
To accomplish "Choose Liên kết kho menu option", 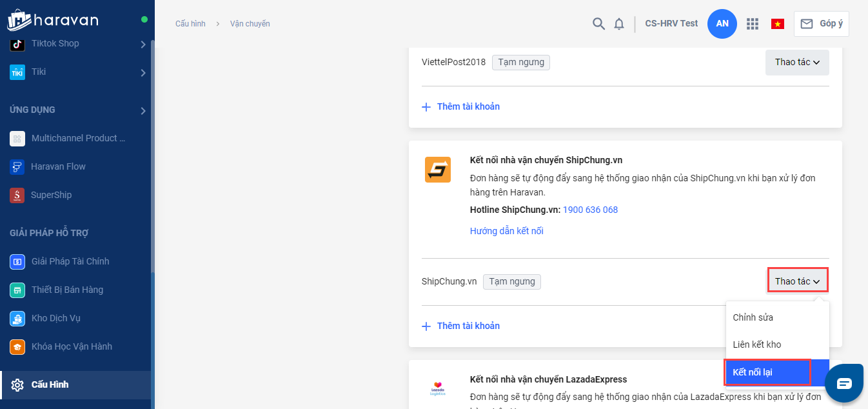I will [756, 344].
